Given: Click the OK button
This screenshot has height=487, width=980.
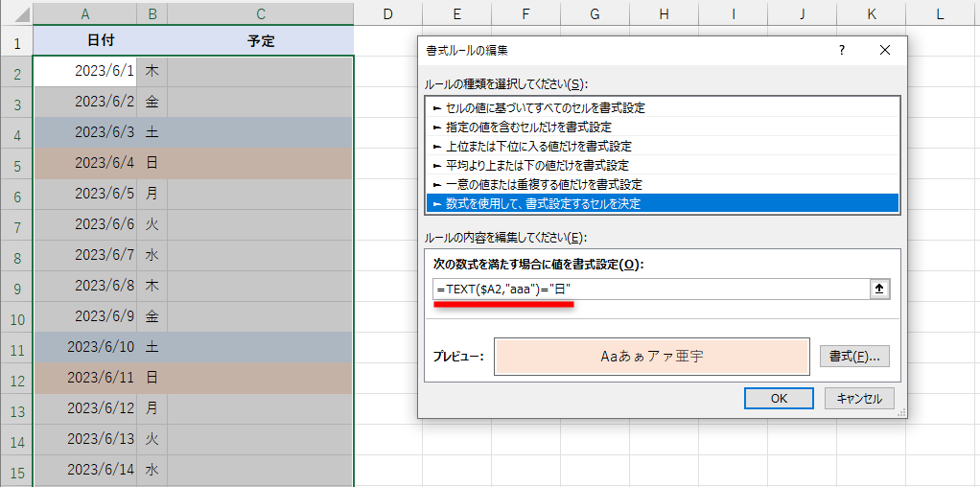Looking at the screenshot, I should click(779, 398).
